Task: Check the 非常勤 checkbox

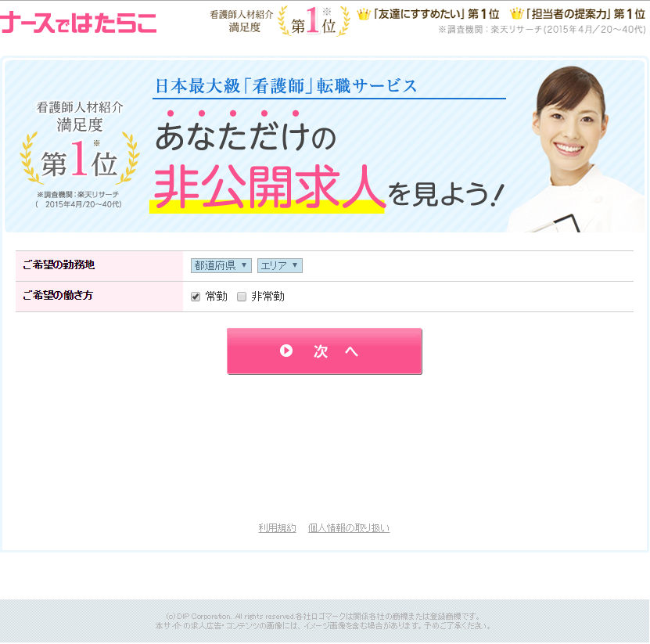Action: click(x=242, y=296)
